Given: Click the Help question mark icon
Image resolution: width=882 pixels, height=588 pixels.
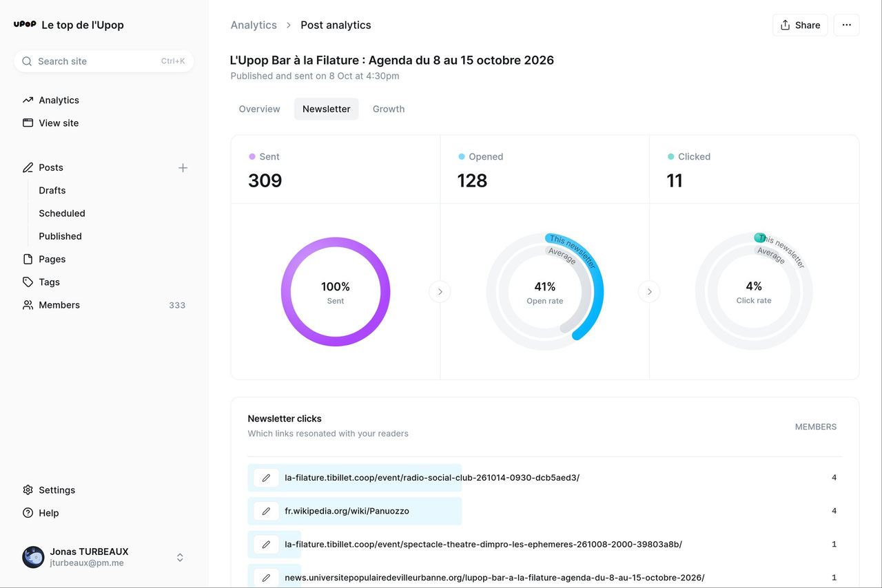Looking at the screenshot, I should tap(28, 513).
